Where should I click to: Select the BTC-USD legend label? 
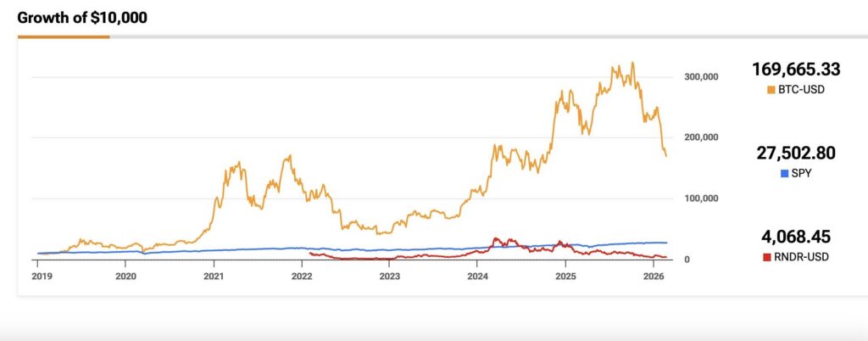pyautogui.click(x=801, y=89)
